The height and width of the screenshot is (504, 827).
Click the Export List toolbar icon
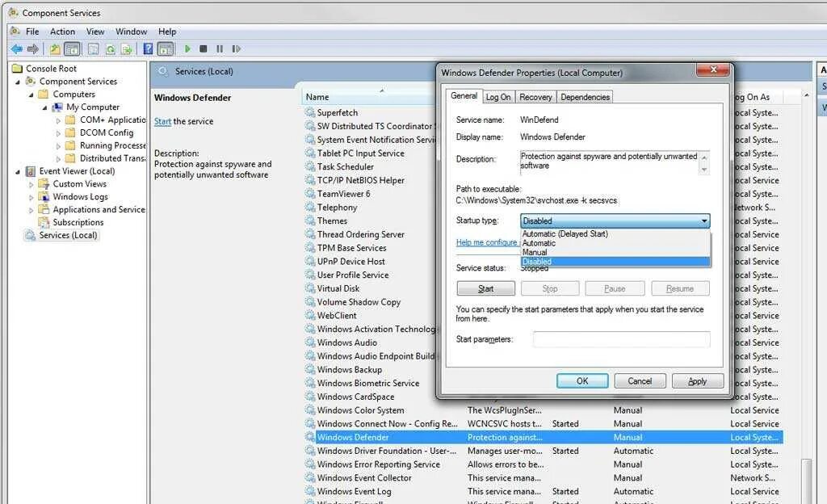127,49
